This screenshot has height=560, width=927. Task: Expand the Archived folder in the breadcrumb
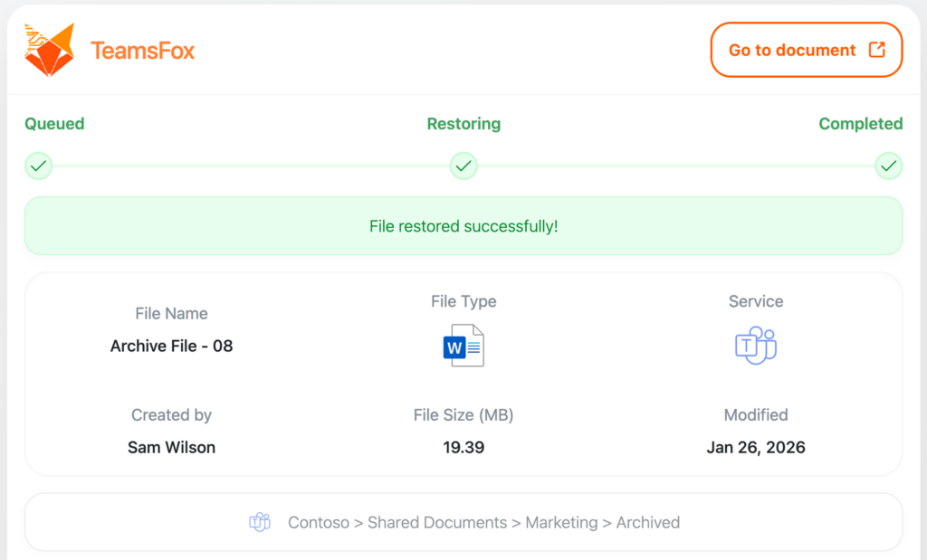[648, 522]
